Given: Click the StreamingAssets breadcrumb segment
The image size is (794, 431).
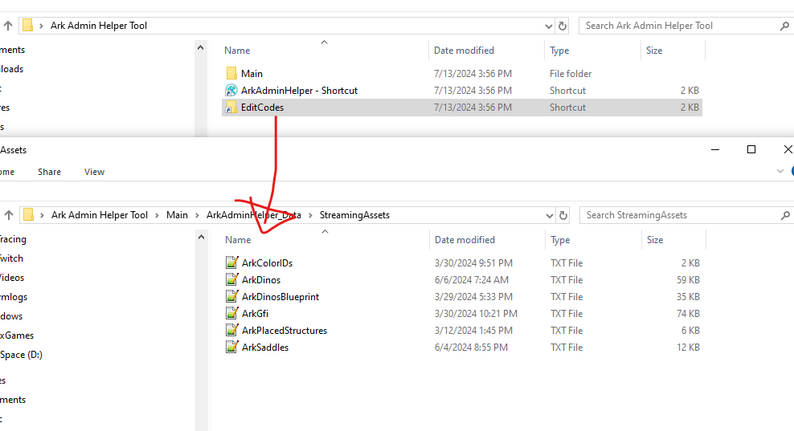Looking at the screenshot, I should pyautogui.click(x=354, y=215).
